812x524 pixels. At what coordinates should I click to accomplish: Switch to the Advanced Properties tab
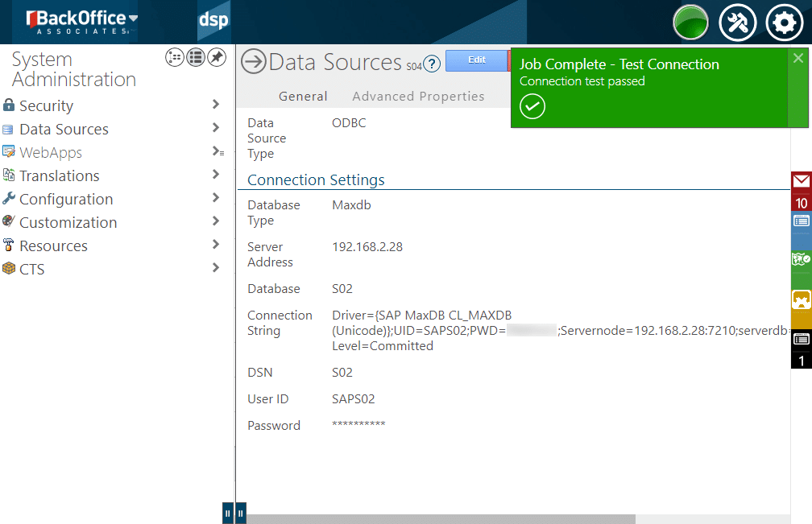click(418, 97)
